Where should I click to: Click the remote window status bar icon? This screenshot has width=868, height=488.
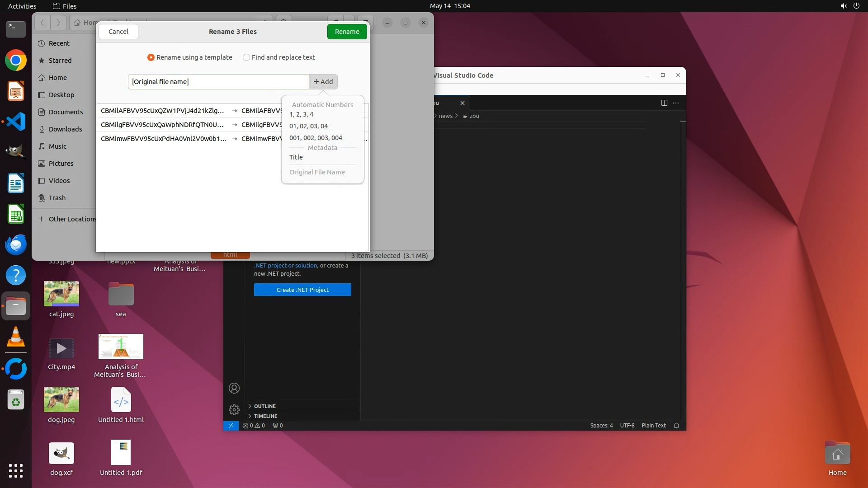click(231, 426)
